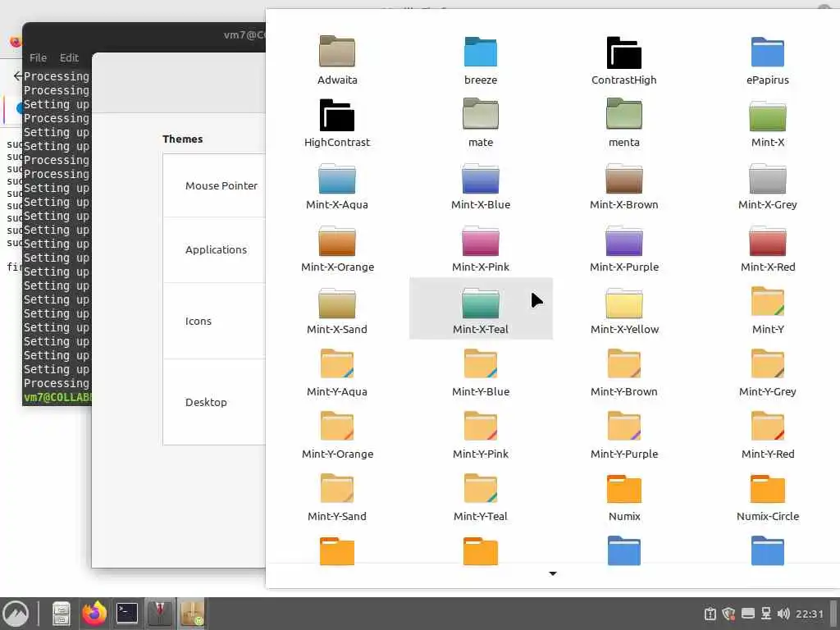Select the ePapirus icon theme
Image resolution: width=840 pixels, height=630 pixels.
click(768, 59)
